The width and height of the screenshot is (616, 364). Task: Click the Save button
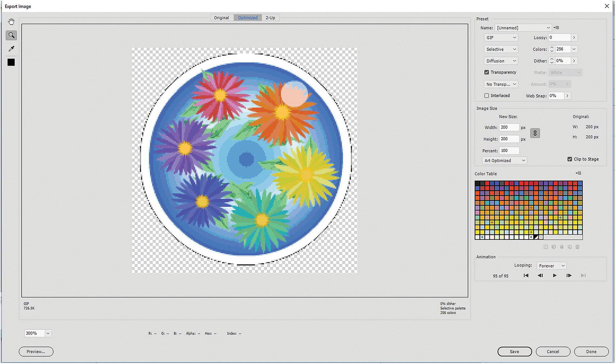pyautogui.click(x=514, y=352)
